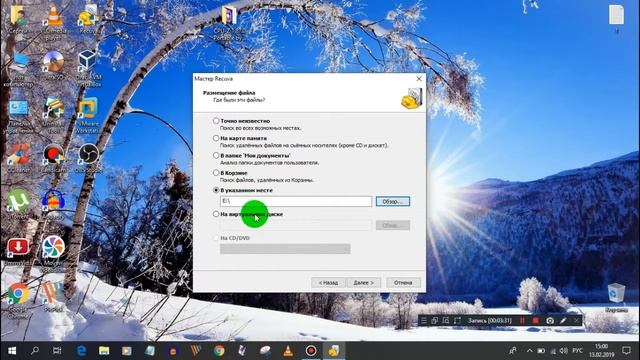Viewport: 640px width, 360px height.
Task: Click the РУС language indicator
Action: tap(577, 351)
